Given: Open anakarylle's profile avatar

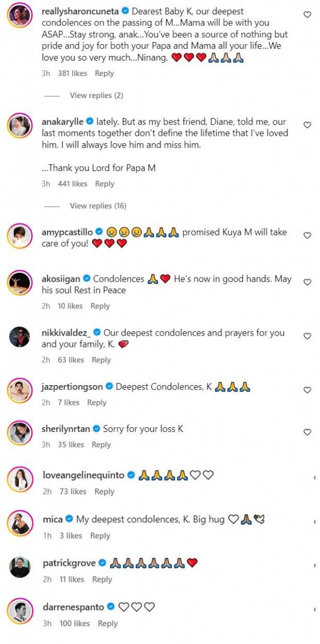Looking at the screenshot, I should [x=21, y=126].
